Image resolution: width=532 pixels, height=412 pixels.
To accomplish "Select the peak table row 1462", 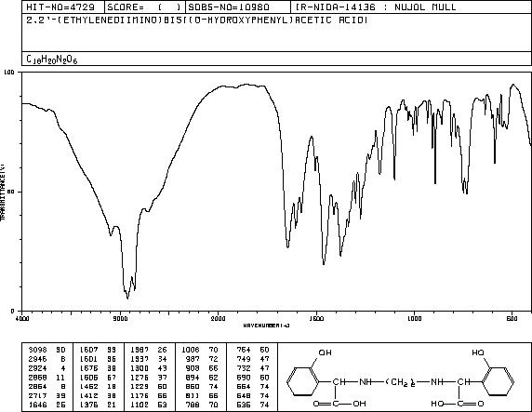I will tap(98, 386).
